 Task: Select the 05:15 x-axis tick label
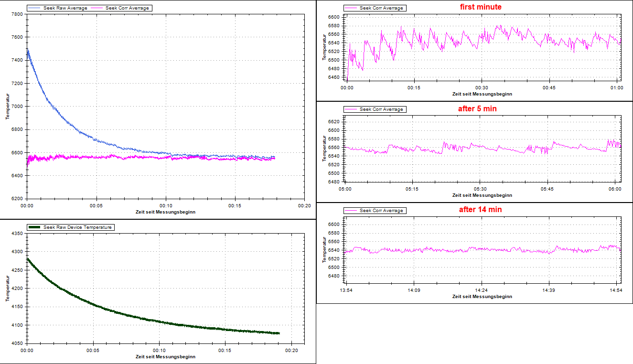pos(413,189)
